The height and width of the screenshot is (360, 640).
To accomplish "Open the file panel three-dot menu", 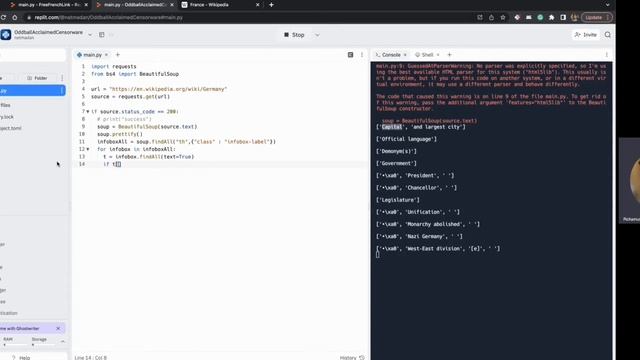I will (62, 78).
